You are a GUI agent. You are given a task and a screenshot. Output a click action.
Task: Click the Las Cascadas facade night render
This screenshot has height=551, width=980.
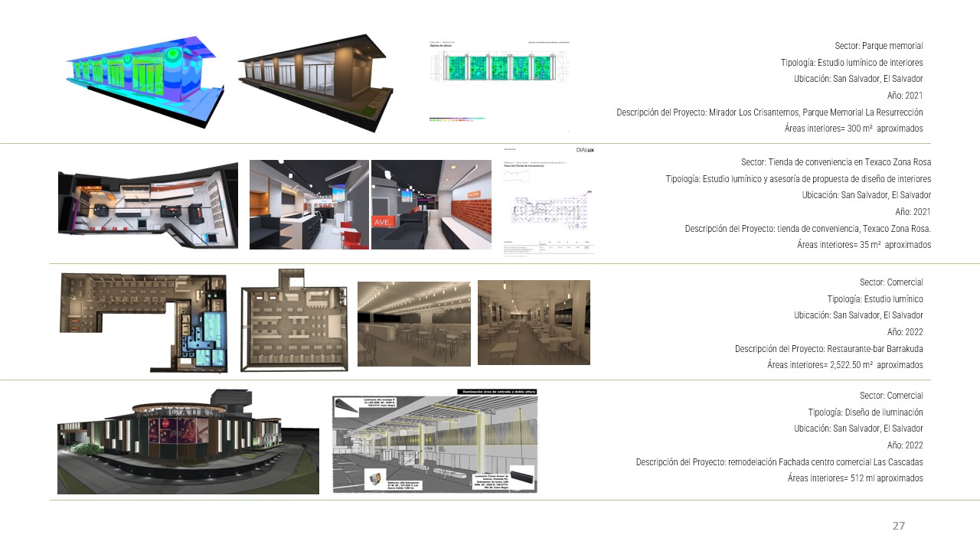(x=188, y=442)
